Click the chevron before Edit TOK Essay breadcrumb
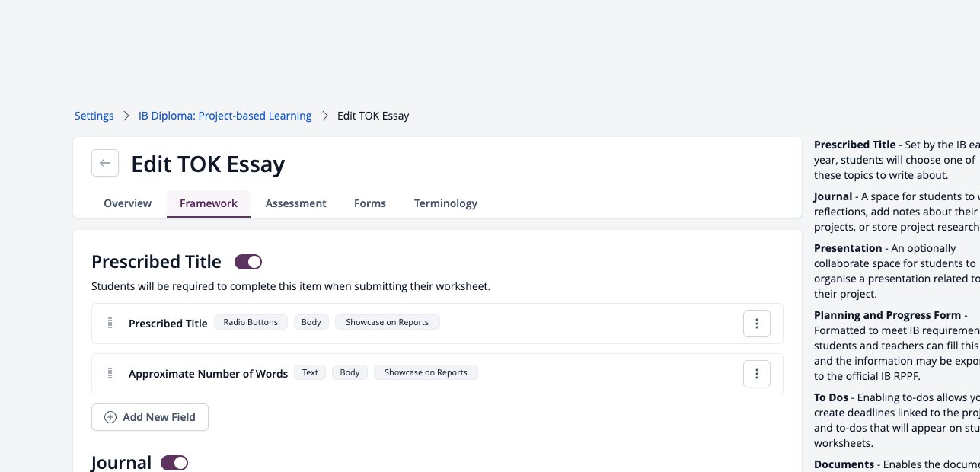Viewport: 980px width, 472px height. [x=325, y=116]
